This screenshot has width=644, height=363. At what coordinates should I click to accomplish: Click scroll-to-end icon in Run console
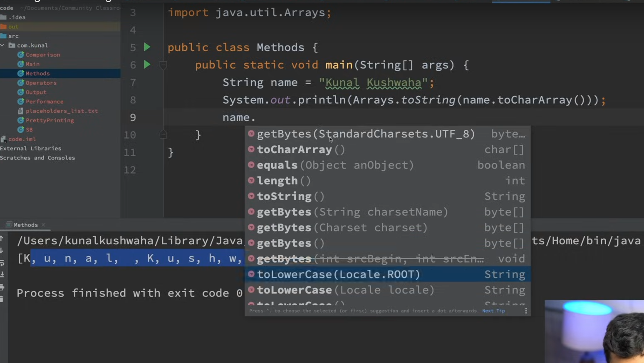(x=2, y=275)
